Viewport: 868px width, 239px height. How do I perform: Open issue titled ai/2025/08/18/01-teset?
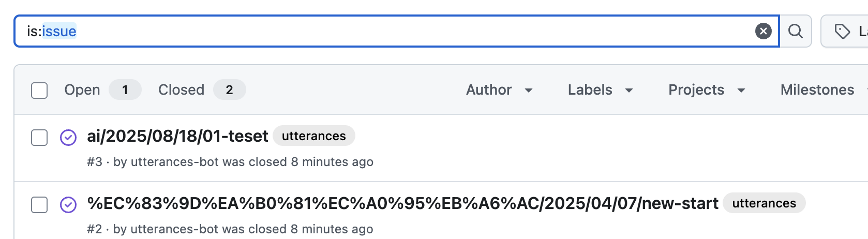click(x=177, y=136)
